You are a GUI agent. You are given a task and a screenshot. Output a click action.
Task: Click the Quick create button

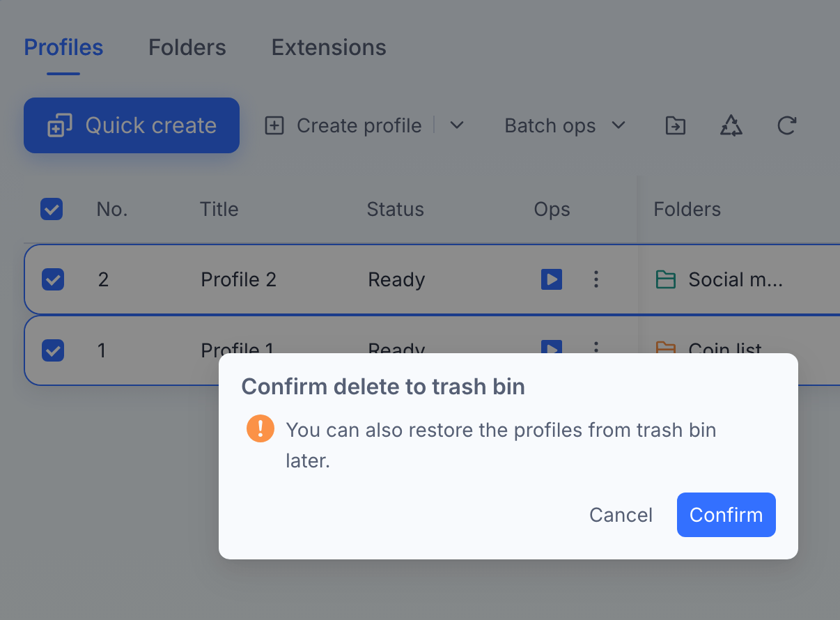click(132, 125)
